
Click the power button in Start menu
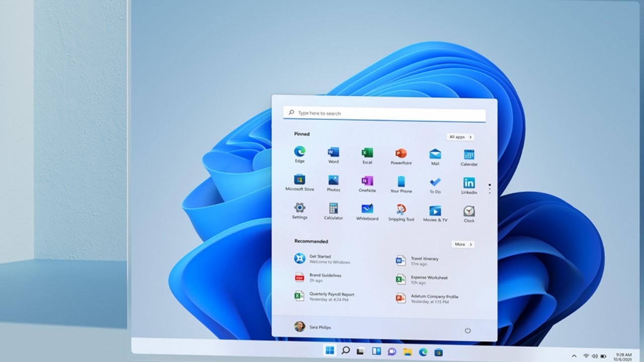[x=467, y=330]
